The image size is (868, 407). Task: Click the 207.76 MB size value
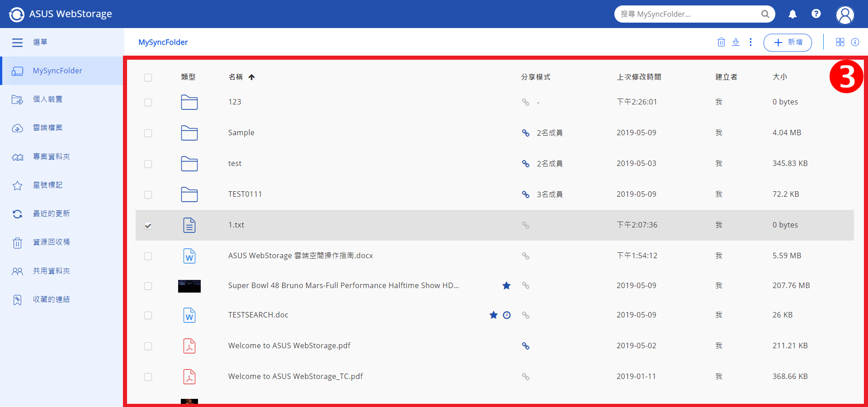pyautogui.click(x=791, y=286)
